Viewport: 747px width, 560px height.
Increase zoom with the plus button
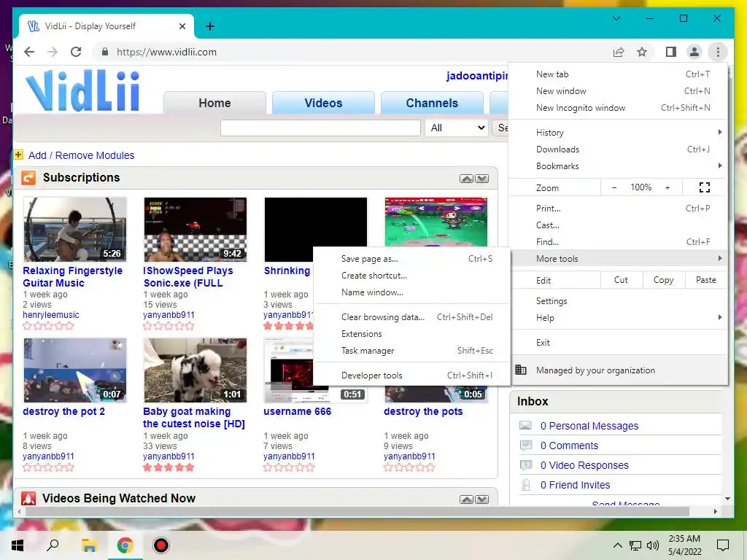click(667, 187)
